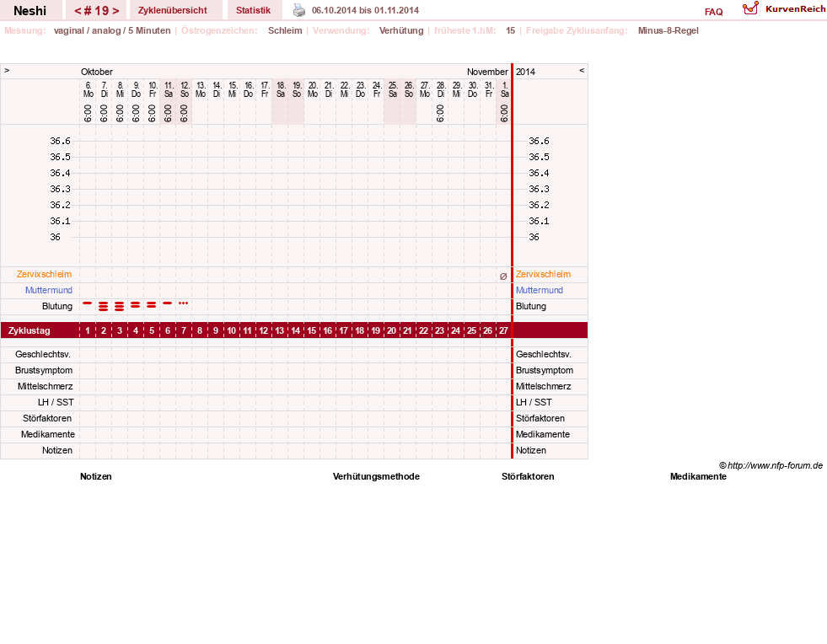Image resolution: width=827 pixels, height=644 pixels.
Task: Click the KurvenReich logo icon
Action: tap(750, 8)
